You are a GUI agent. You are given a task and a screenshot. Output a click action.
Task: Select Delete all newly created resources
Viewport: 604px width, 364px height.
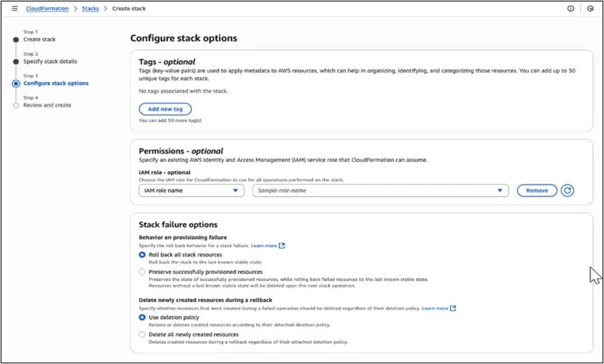143,335
